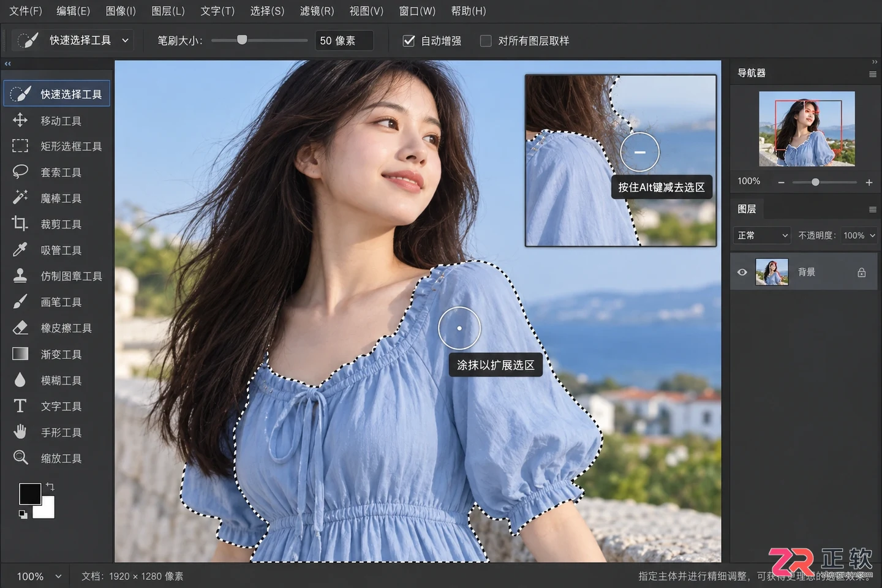Uncheck the 自动增强 checkbox

coord(409,41)
